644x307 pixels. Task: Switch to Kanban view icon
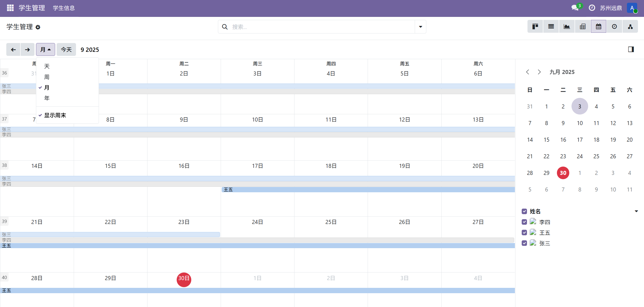(x=535, y=27)
